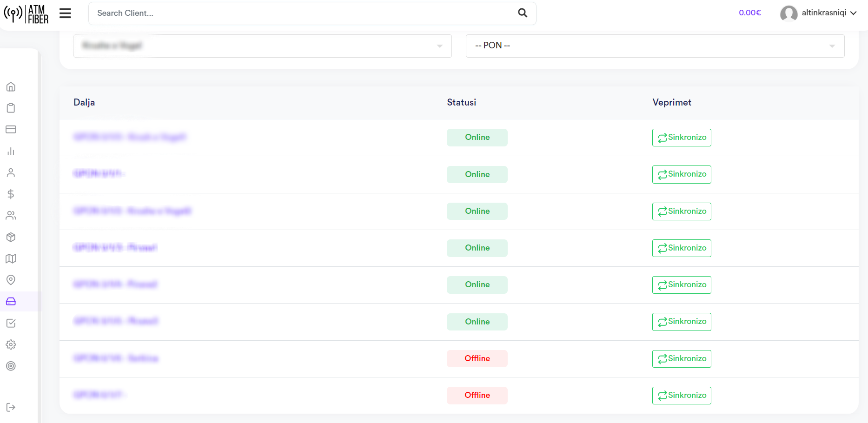Click Sinkronizo in the third row
The height and width of the screenshot is (423, 868).
coord(682,211)
